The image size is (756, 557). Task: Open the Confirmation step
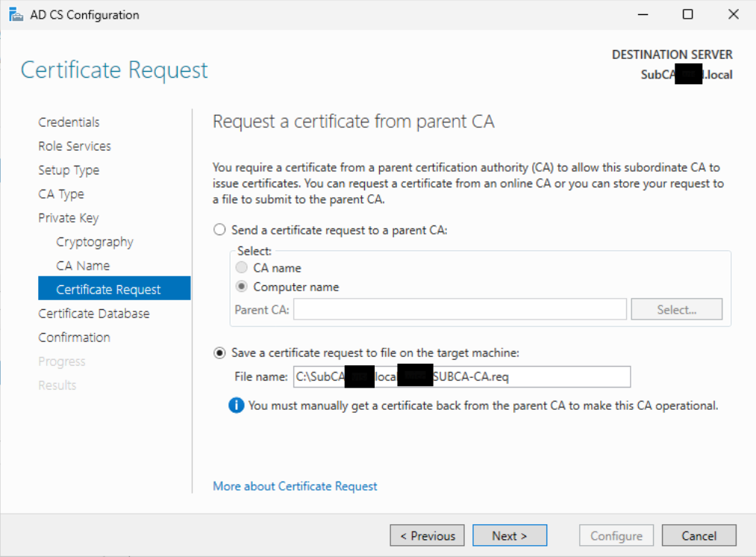(75, 337)
